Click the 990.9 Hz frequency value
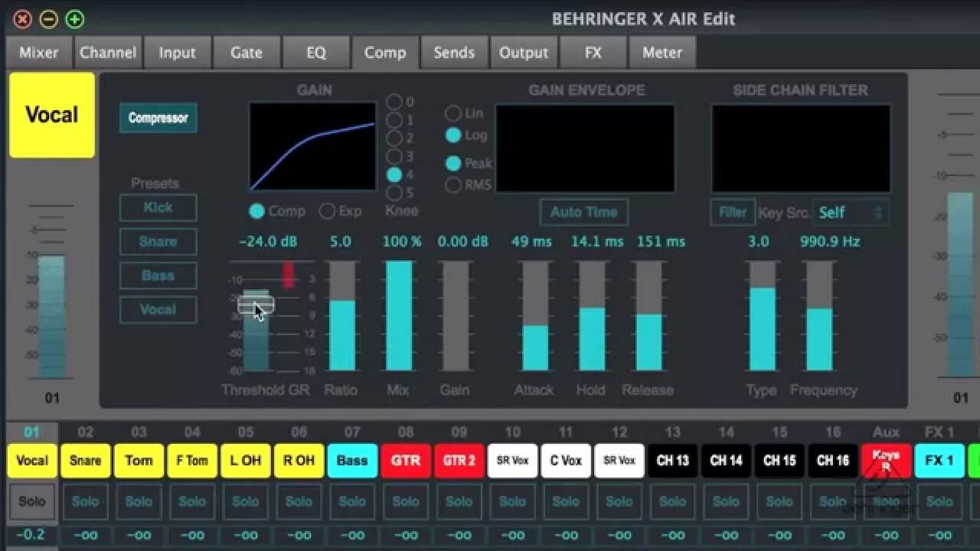This screenshot has height=551, width=980. pyautogui.click(x=830, y=242)
